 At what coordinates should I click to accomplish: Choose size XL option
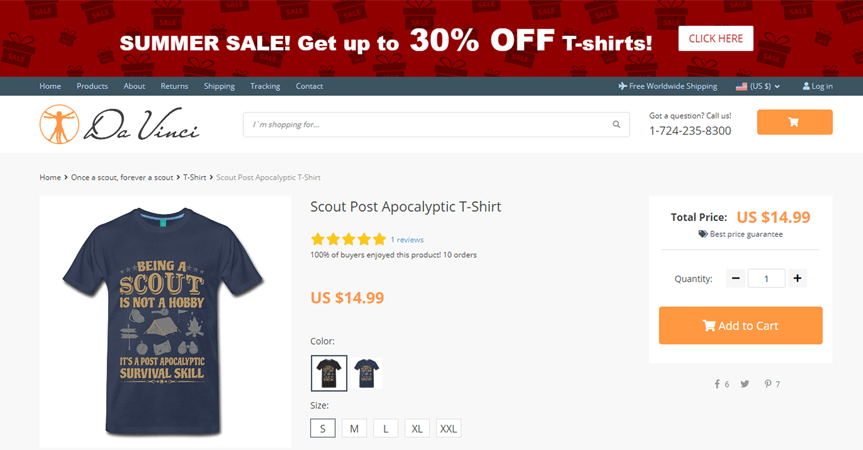click(417, 428)
